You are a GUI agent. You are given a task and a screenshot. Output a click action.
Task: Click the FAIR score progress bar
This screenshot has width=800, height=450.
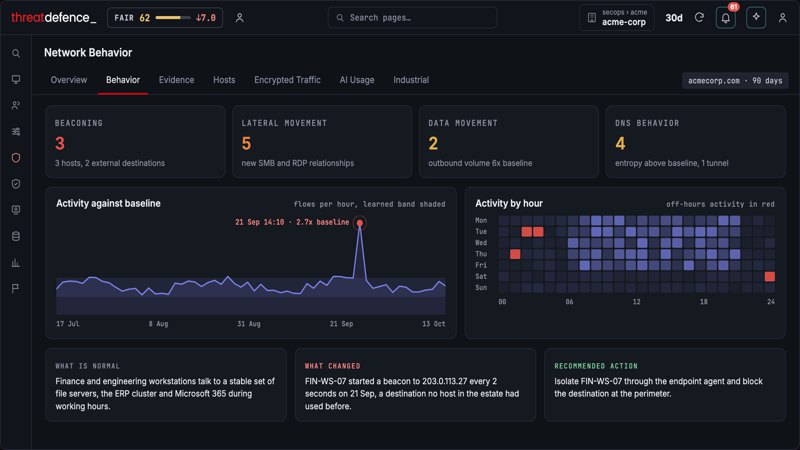[x=172, y=18]
